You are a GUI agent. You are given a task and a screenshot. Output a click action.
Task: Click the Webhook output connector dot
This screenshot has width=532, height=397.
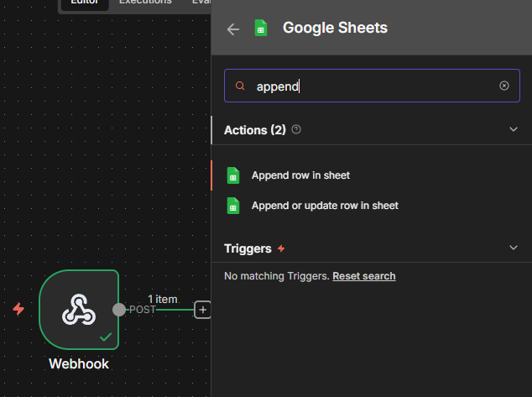[x=119, y=310]
